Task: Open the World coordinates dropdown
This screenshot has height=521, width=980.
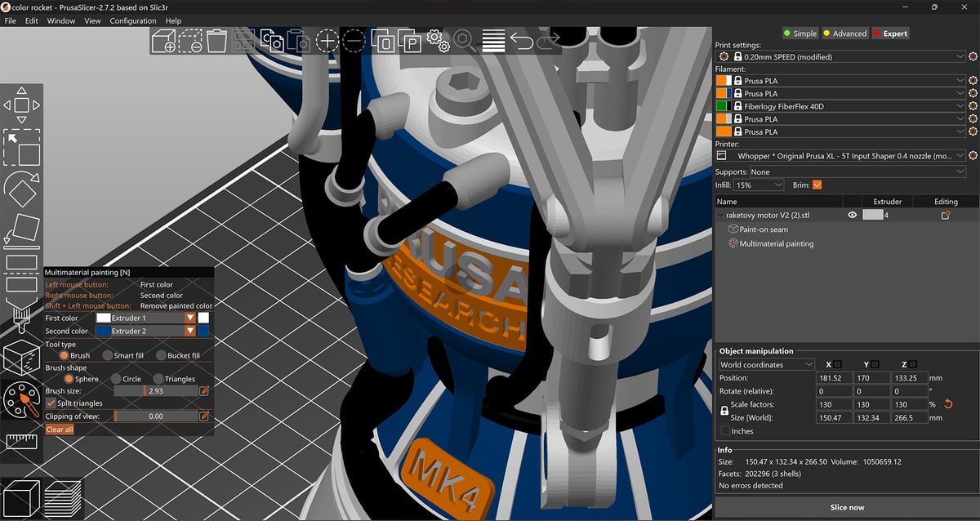Action: click(767, 364)
